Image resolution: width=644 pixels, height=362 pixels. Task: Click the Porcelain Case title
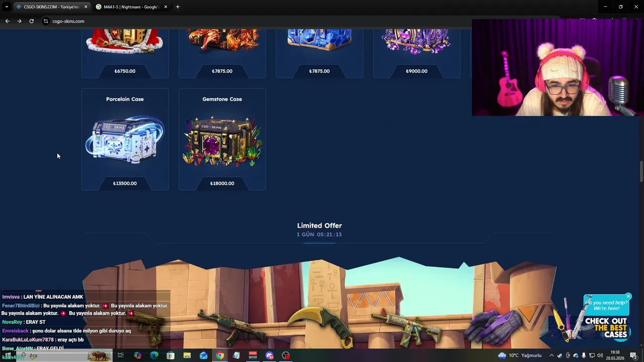(x=125, y=99)
